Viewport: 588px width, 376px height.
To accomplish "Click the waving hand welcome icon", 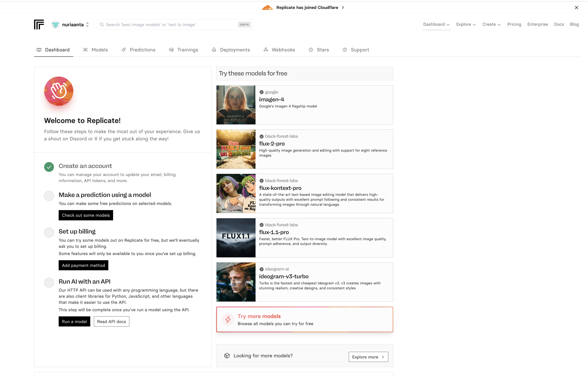I will click(59, 91).
